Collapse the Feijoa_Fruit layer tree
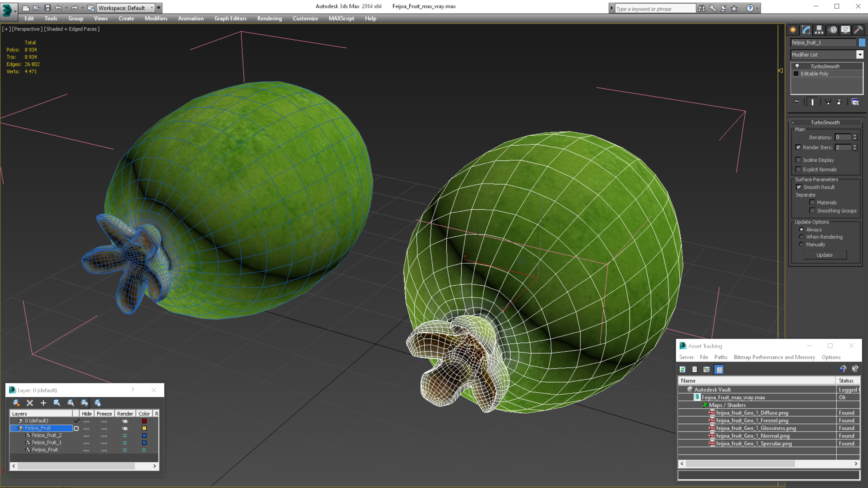 [14, 428]
